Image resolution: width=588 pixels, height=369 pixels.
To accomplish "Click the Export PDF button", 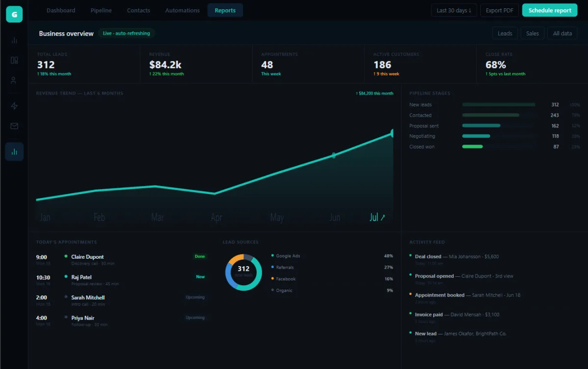I will pyautogui.click(x=499, y=10).
